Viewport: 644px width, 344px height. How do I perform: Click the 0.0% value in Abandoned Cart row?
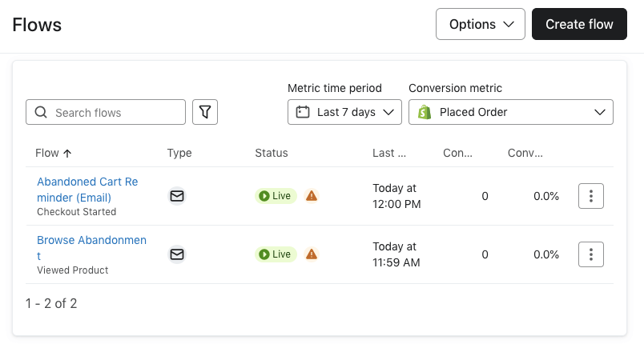point(546,196)
